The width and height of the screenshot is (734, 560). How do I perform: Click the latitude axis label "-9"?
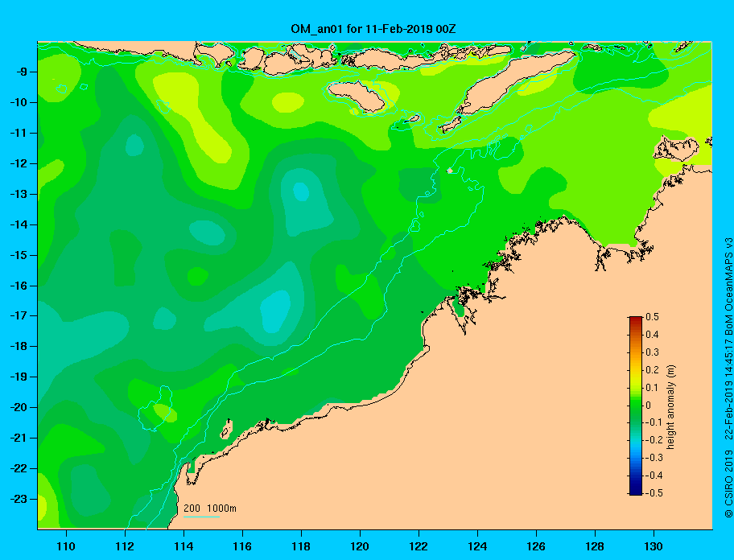click(21, 72)
